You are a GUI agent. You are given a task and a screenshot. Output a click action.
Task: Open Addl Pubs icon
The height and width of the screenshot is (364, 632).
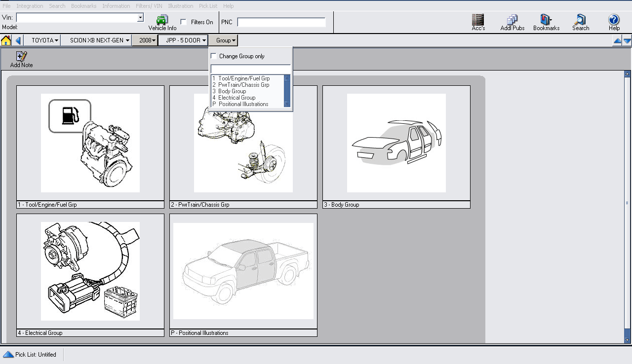pyautogui.click(x=513, y=20)
